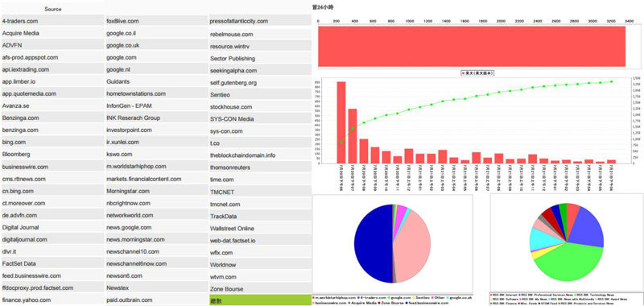644x306 pixels.
Task: Select the Acquire Media source row
Action: [52, 33]
